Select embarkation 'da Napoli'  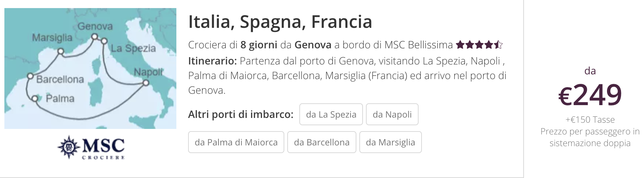pyautogui.click(x=392, y=114)
